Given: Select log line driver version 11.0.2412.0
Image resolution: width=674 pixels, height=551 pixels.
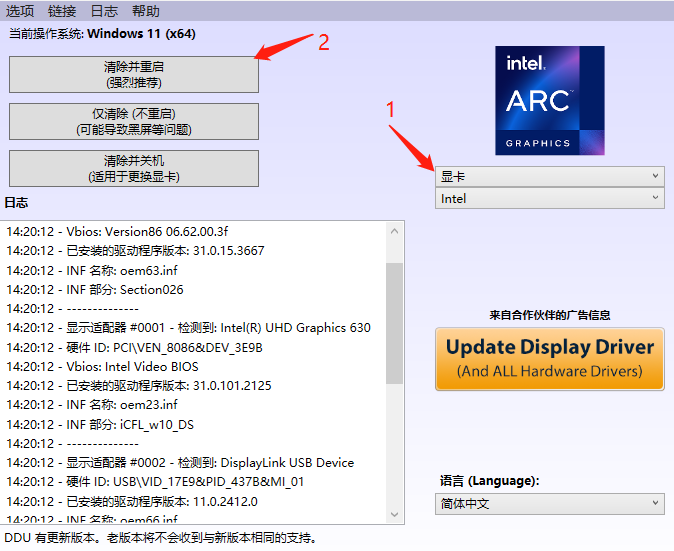Looking at the screenshot, I should coord(132,502).
